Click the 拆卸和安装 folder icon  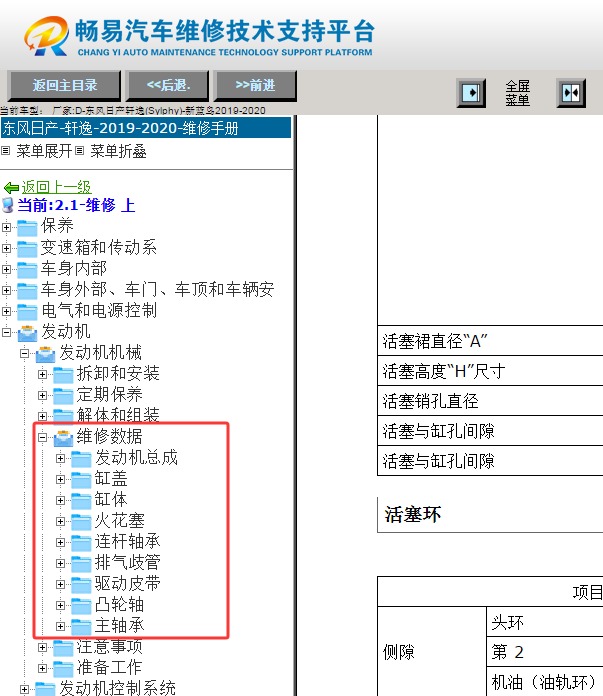coord(63,375)
